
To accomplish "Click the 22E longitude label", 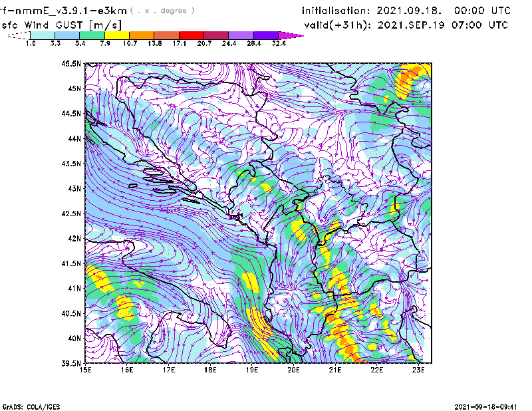I will [x=376, y=370].
